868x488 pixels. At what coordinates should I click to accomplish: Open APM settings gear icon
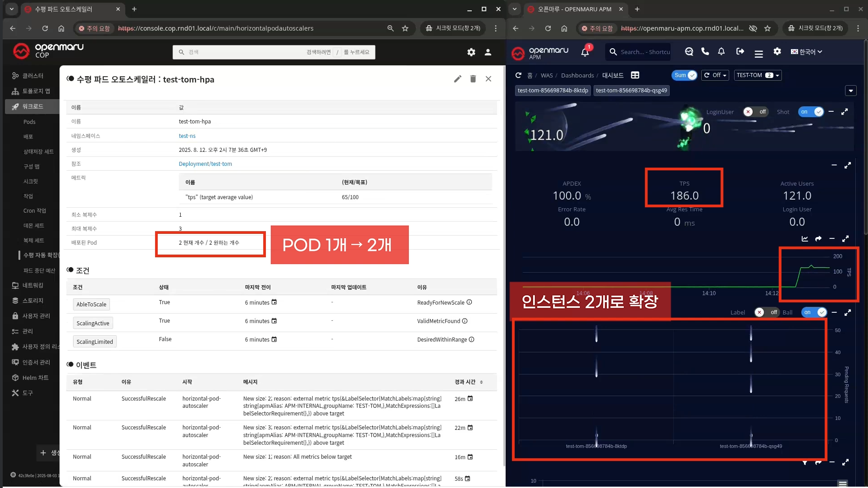click(x=777, y=51)
